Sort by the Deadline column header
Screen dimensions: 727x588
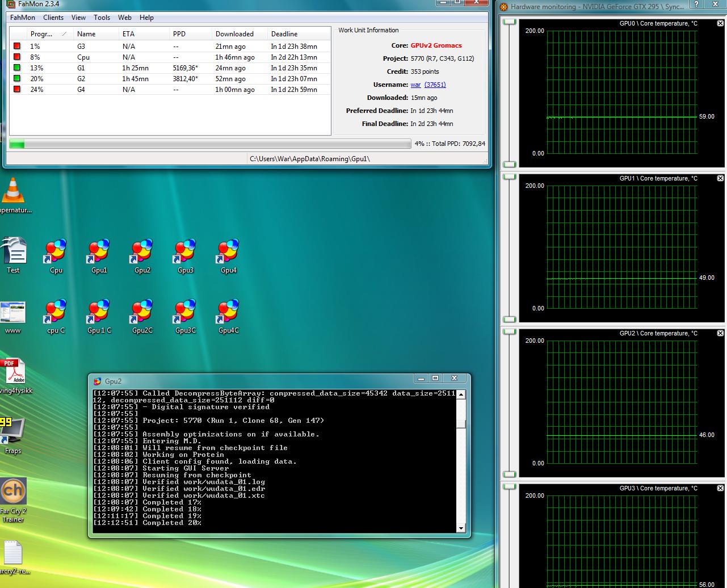[299, 34]
